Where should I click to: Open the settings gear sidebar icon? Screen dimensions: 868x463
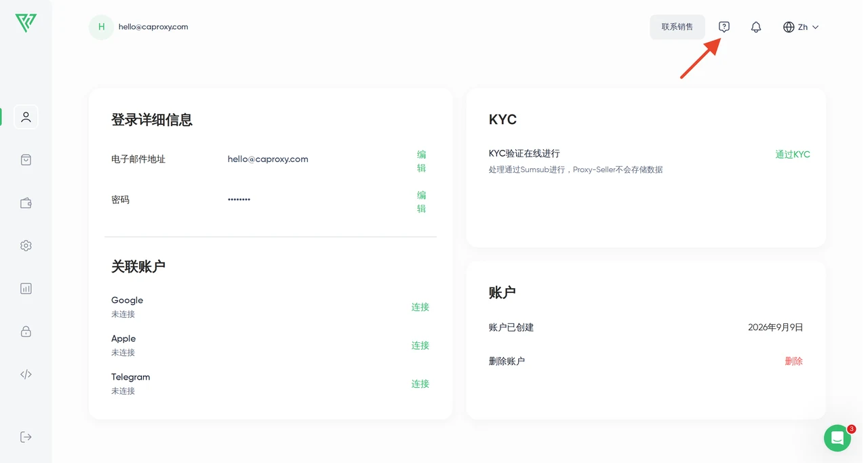(26, 245)
